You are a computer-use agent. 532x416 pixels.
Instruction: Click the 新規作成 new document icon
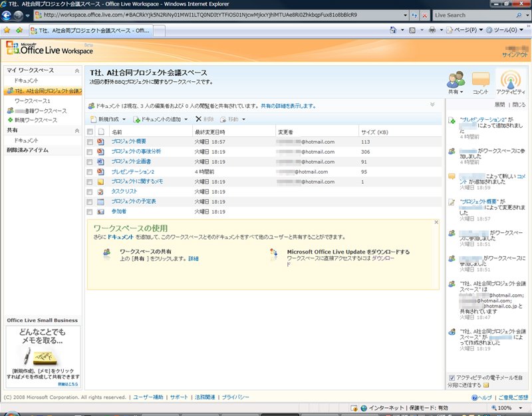click(x=93, y=119)
